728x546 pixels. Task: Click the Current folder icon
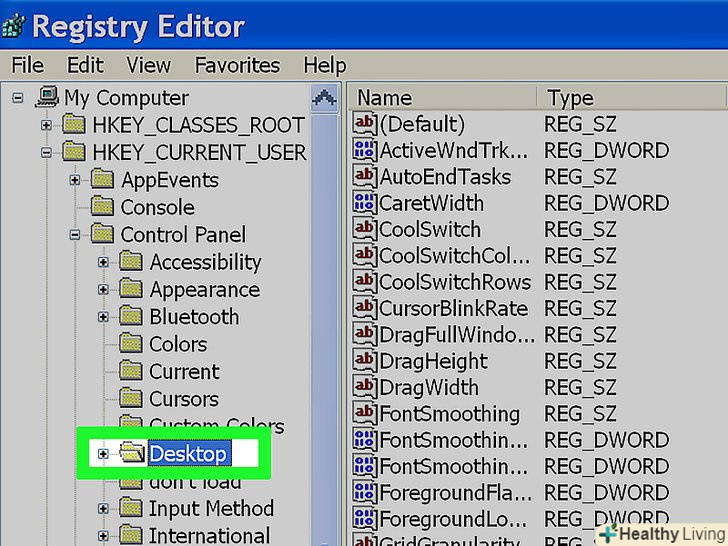pyautogui.click(x=131, y=370)
